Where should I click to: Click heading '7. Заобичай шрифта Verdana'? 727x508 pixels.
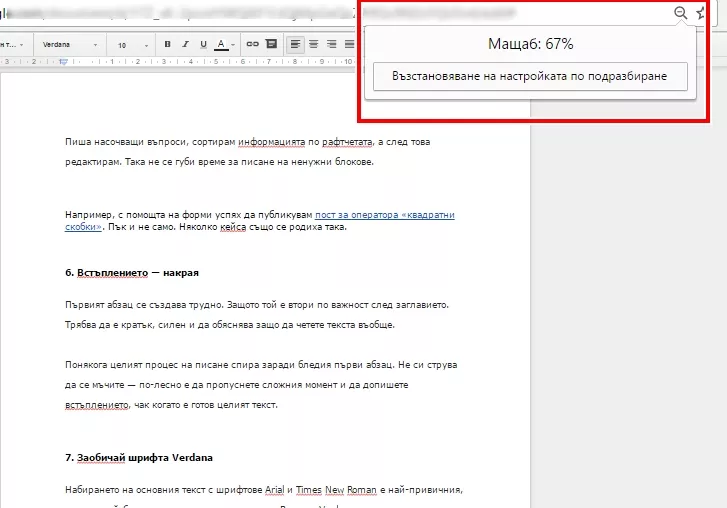point(139,457)
